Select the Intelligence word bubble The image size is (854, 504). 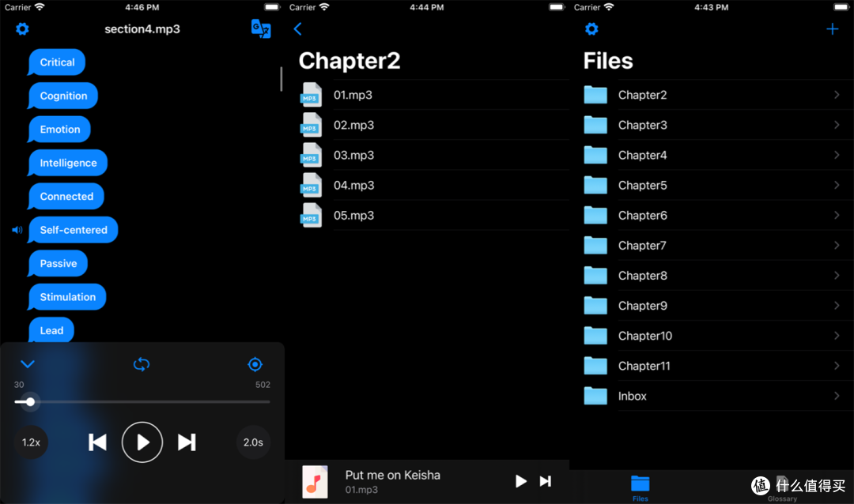point(68,164)
